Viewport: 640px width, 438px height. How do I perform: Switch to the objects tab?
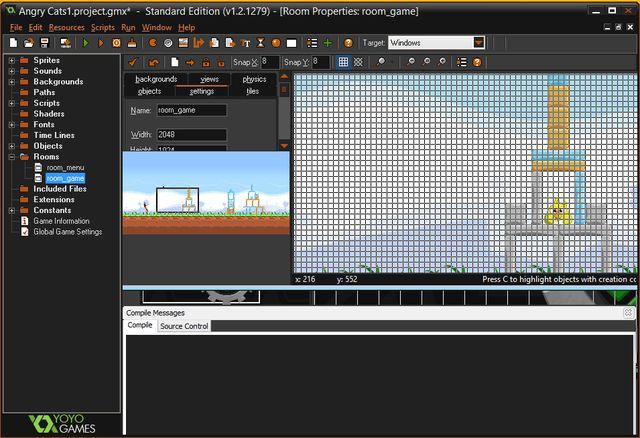click(x=149, y=91)
